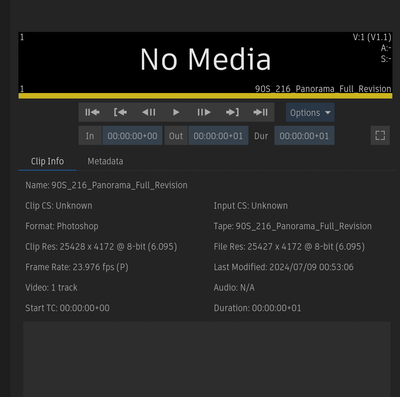Click the yellow timeline scrub bar
This screenshot has height=397, width=400.
205,96
